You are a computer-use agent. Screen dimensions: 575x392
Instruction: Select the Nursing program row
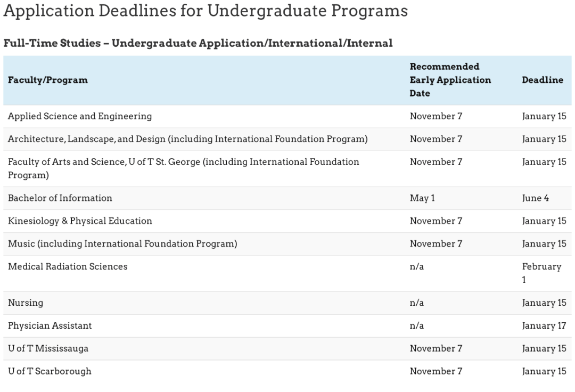coord(26,303)
